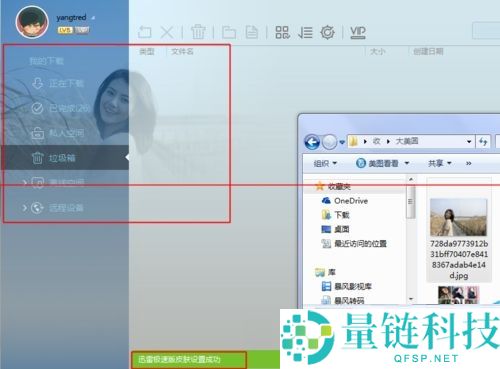This screenshot has height=369, width=500.
Task: Open the dropdown arrow beside 美图看看
Action: click(x=407, y=163)
